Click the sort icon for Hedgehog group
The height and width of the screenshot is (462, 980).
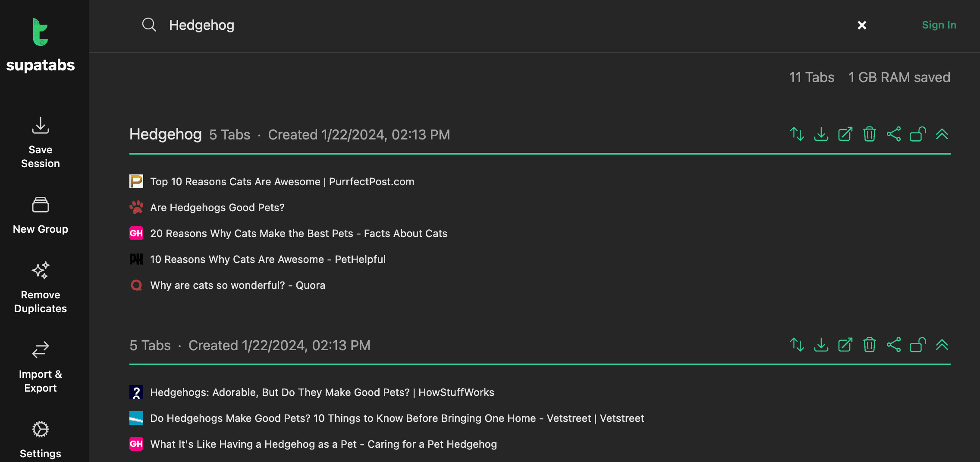[x=797, y=134]
